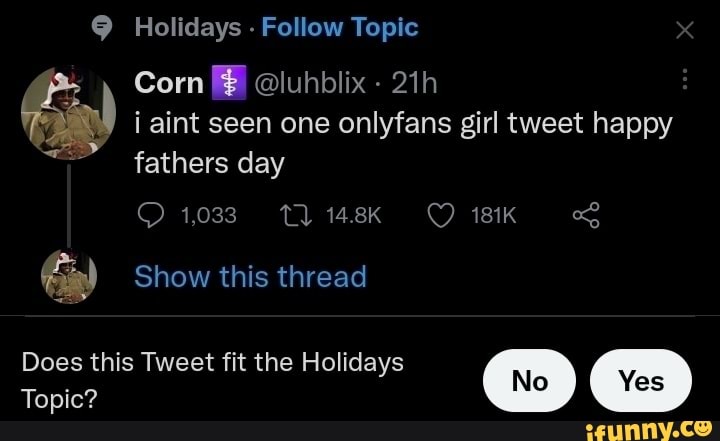The image size is (720, 441).
Task: Answer No to the Holidays topic question
Action: click(529, 381)
